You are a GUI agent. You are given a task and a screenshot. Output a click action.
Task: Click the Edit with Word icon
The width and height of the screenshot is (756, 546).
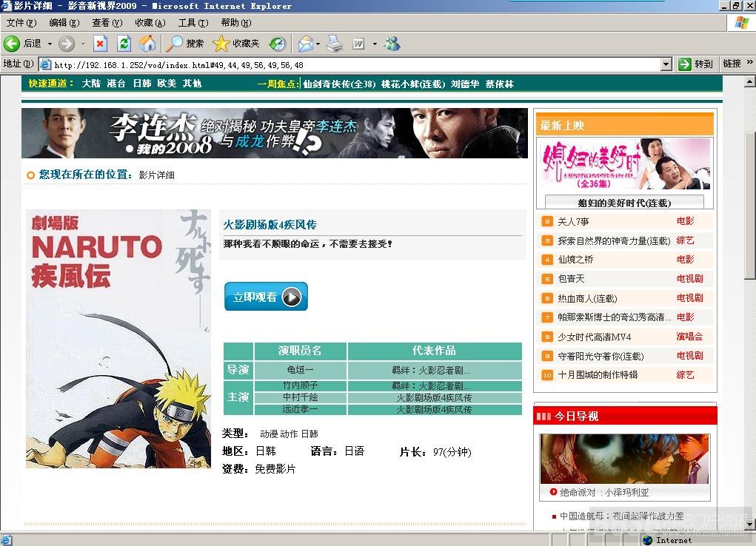click(358, 44)
